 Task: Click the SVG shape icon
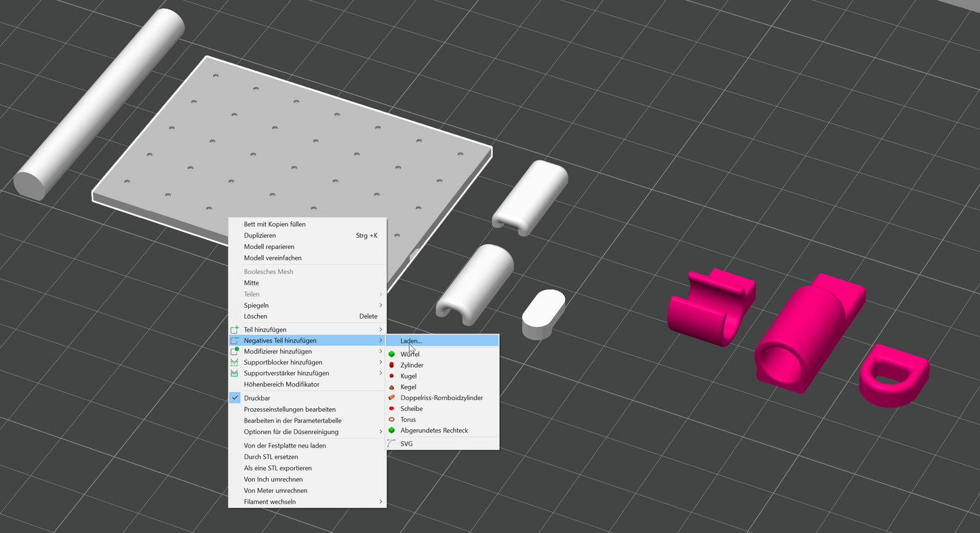coord(391,443)
